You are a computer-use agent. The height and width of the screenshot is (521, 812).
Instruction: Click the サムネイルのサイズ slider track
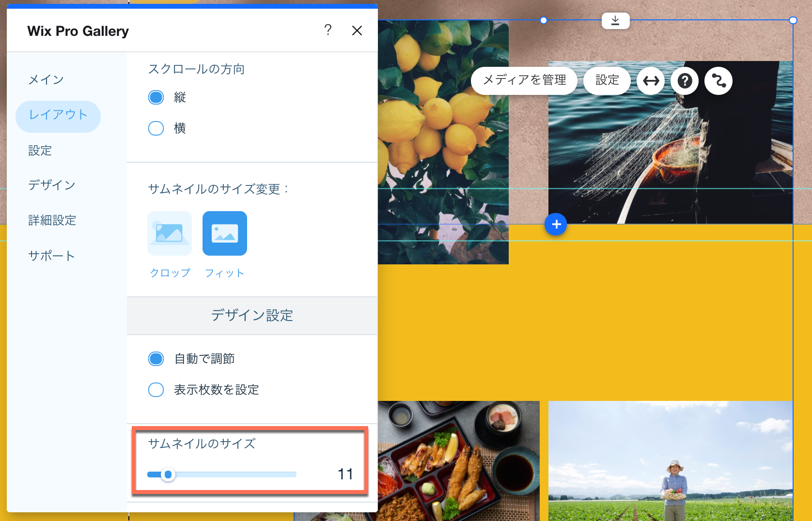[222, 475]
